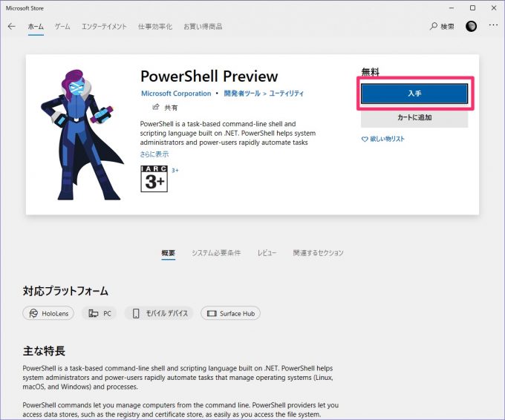Open the 開発者ツール category link
The width and height of the screenshot is (505, 420).
(242, 93)
